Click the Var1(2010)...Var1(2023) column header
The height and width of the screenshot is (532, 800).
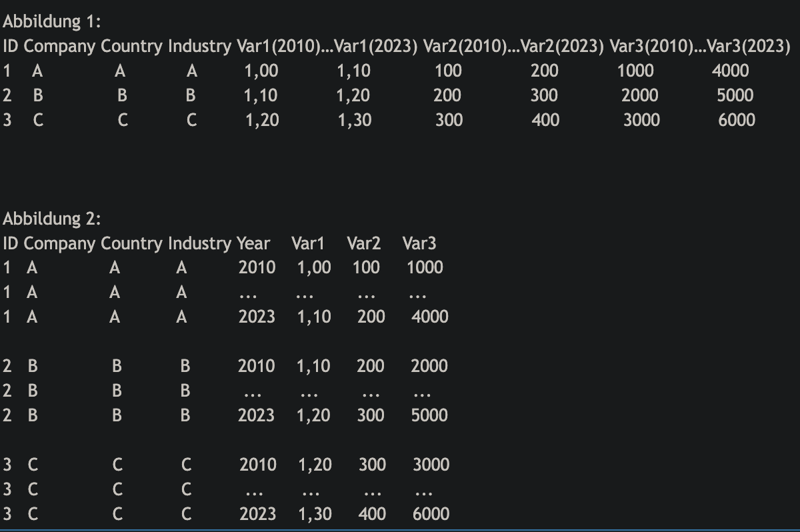click(x=327, y=47)
